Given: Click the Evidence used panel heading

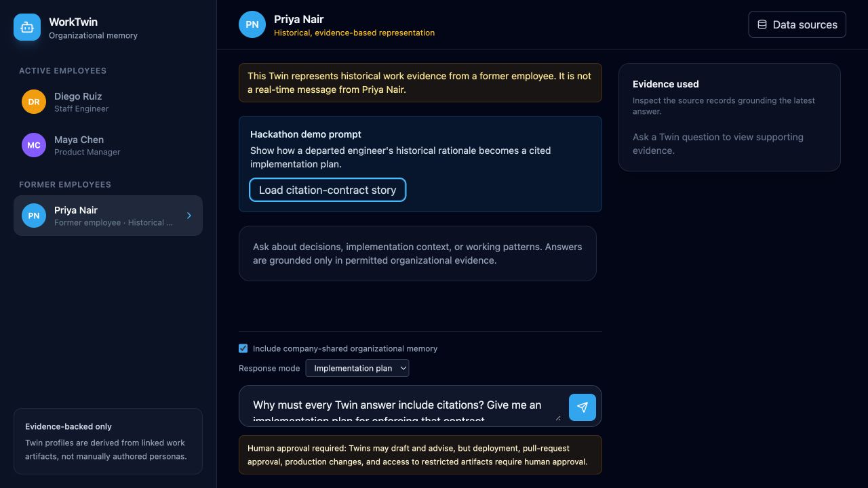Looking at the screenshot, I should click(665, 84).
